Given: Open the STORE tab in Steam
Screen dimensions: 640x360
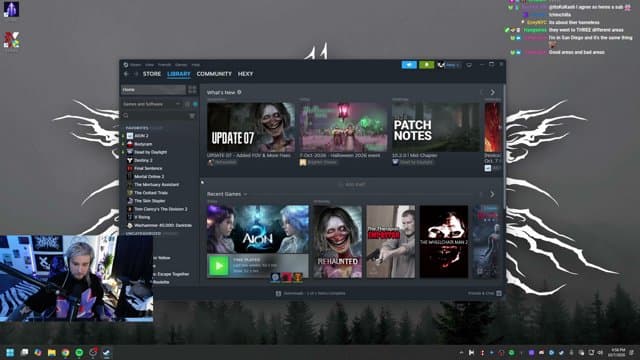Looking at the screenshot, I should pos(151,74).
